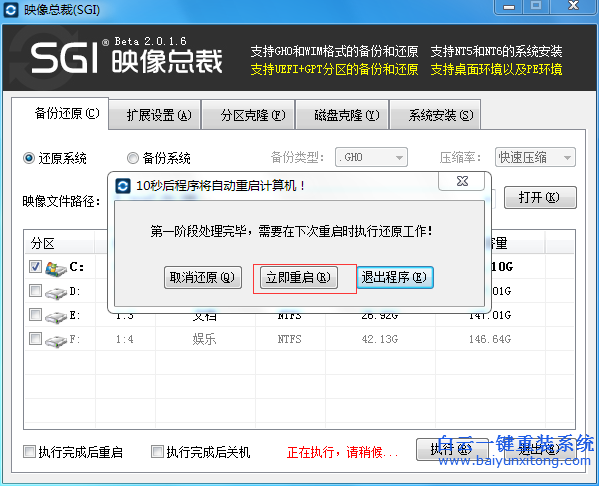Open the 压缩率 快速压缩 dropdown
599x486 pixels.
point(535,157)
